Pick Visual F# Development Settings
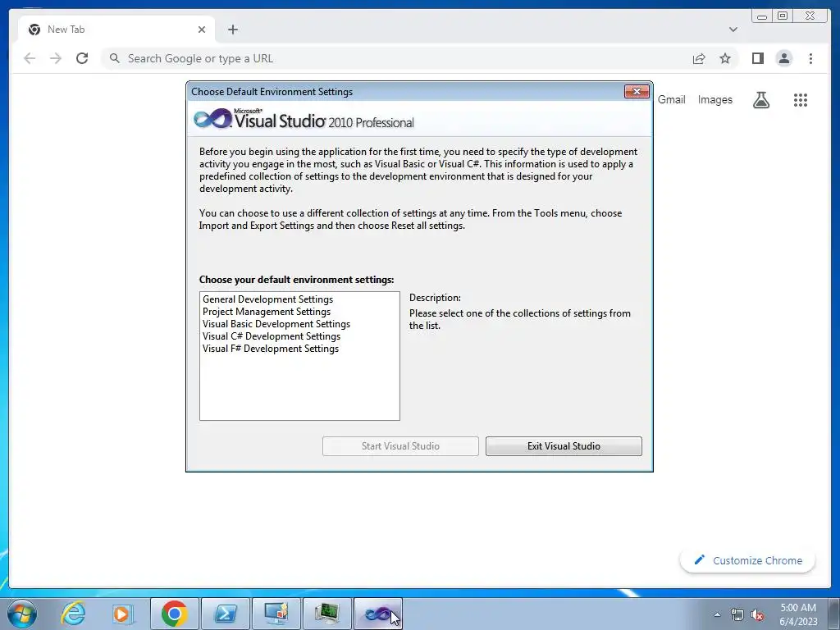Image resolution: width=840 pixels, height=630 pixels. click(x=271, y=349)
